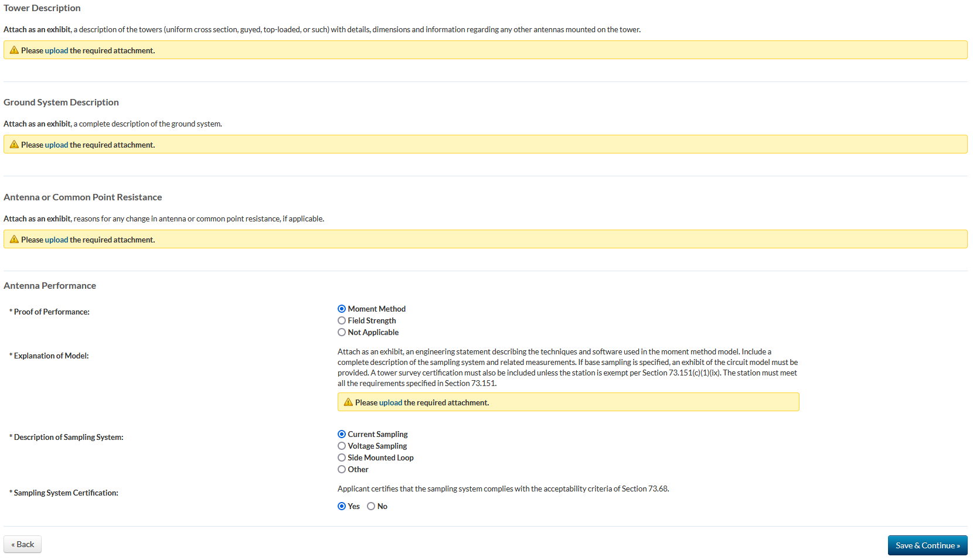Select No for sampling system certification
The image size is (973, 560).
(x=371, y=506)
